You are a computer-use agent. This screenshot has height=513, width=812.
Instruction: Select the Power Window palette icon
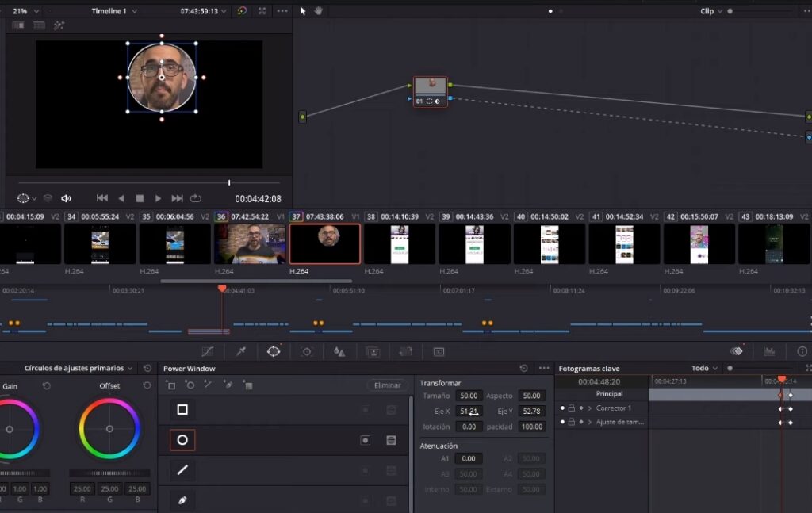(274, 351)
